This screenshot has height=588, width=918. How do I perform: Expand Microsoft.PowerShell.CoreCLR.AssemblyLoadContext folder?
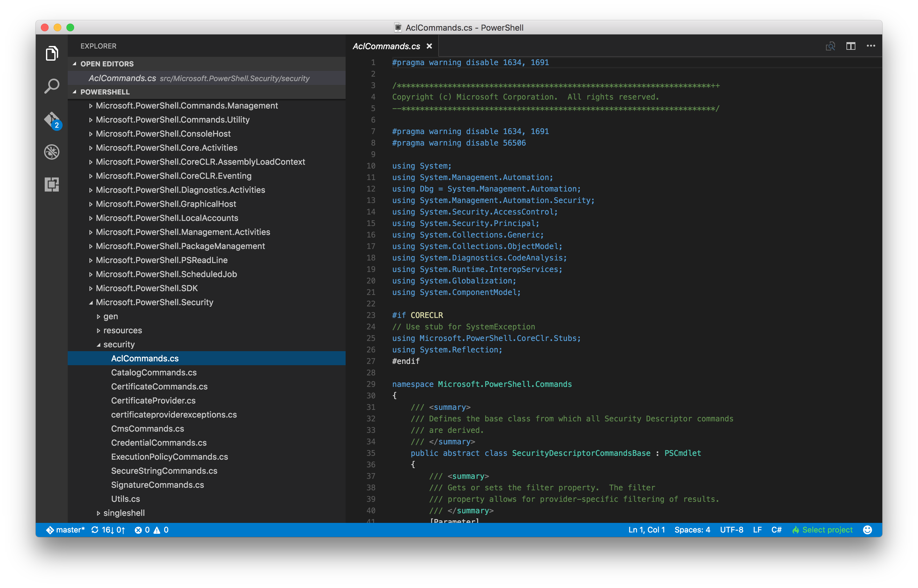click(207, 162)
